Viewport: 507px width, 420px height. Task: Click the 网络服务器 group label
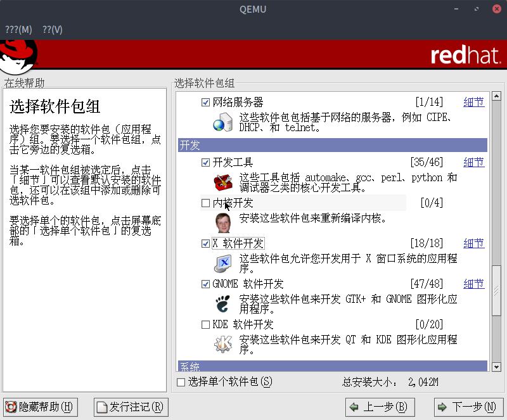[x=238, y=103]
